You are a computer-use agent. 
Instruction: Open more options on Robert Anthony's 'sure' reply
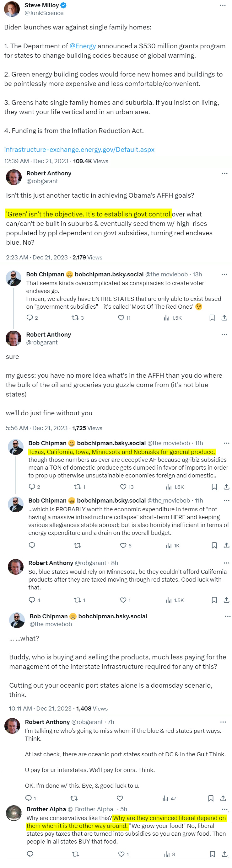pyautogui.click(x=224, y=335)
